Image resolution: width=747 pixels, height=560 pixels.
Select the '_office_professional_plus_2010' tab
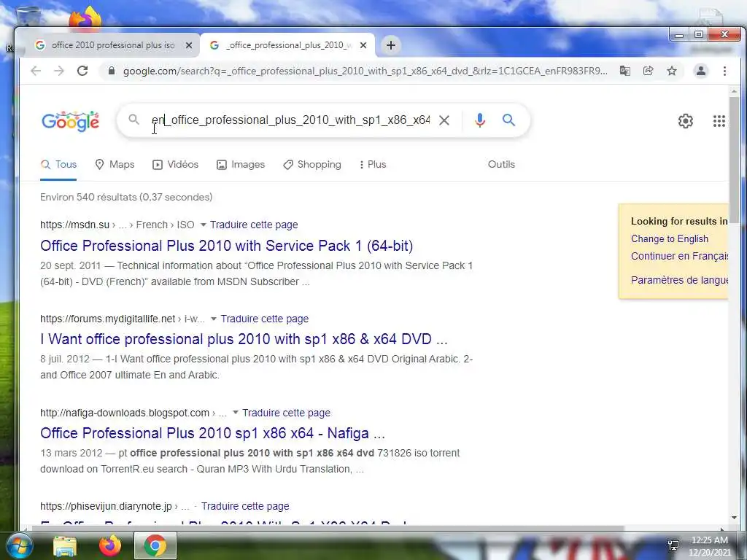coord(287,45)
